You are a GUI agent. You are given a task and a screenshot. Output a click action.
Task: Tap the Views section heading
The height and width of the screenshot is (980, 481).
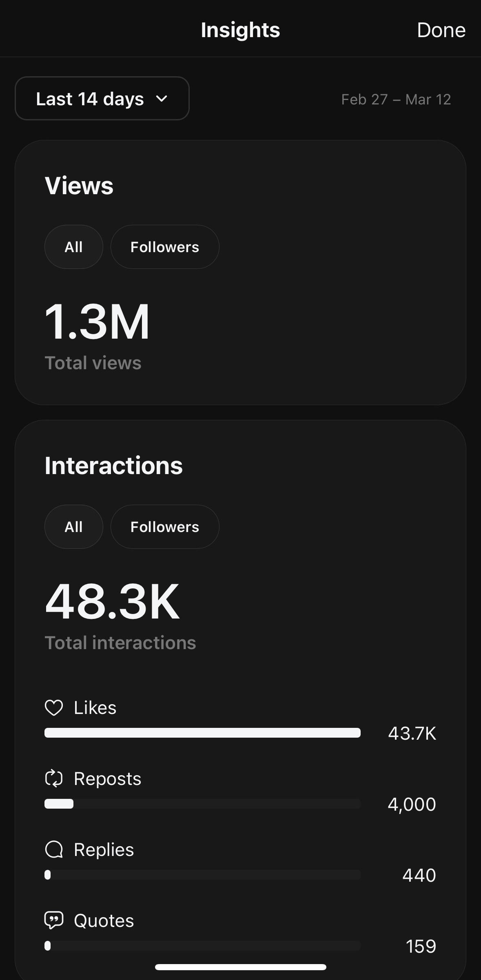[x=79, y=186]
